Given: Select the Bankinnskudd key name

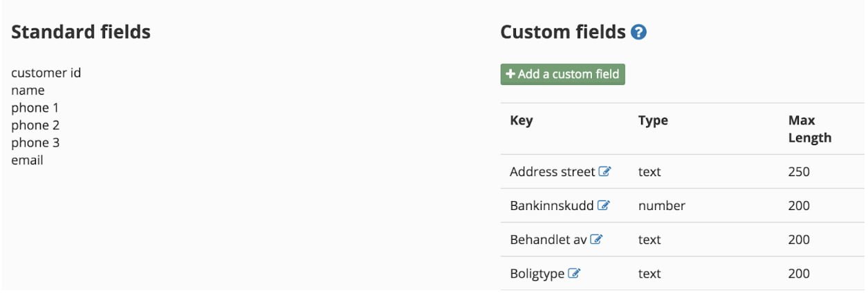Looking at the screenshot, I should tap(552, 205).
